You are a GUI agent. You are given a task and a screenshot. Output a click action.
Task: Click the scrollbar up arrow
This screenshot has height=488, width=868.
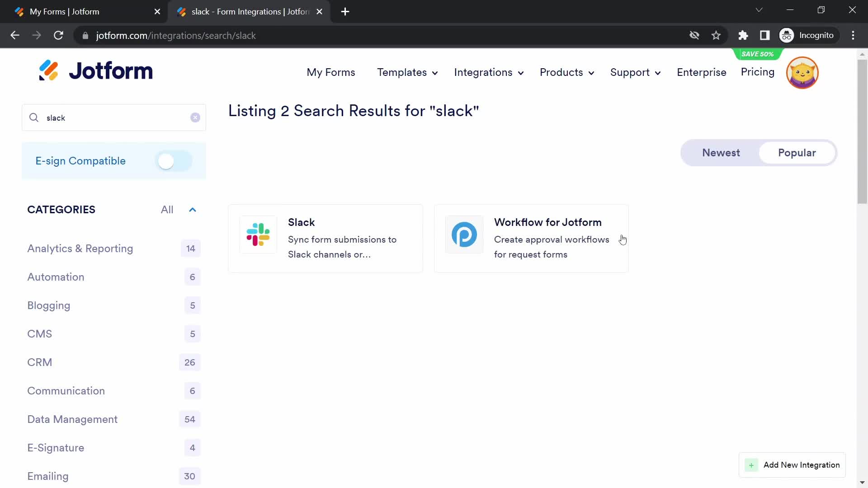tap(862, 54)
